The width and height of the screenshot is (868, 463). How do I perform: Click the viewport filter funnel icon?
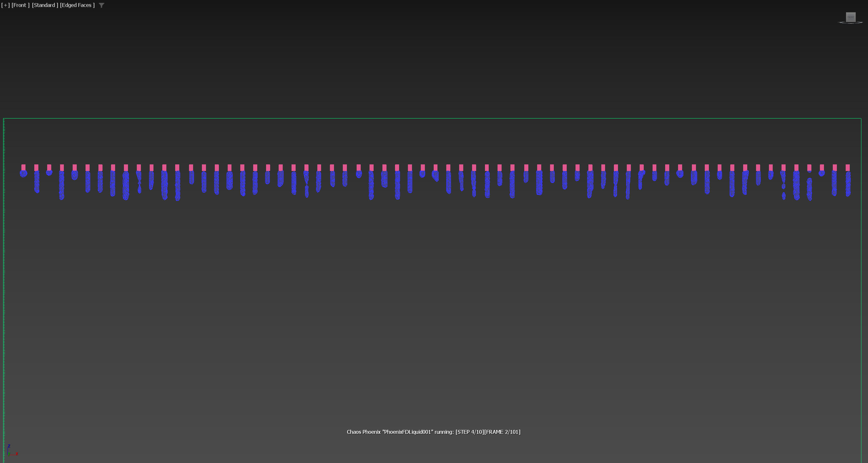point(101,5)
